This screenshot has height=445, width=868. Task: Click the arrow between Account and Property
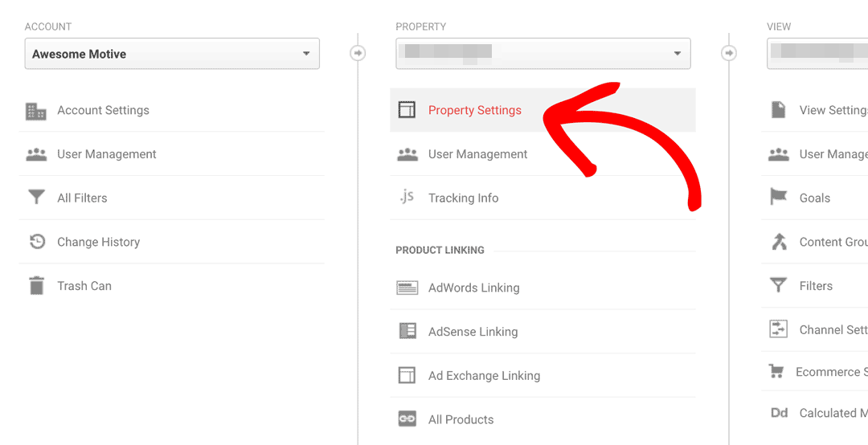tap(358, 53)
